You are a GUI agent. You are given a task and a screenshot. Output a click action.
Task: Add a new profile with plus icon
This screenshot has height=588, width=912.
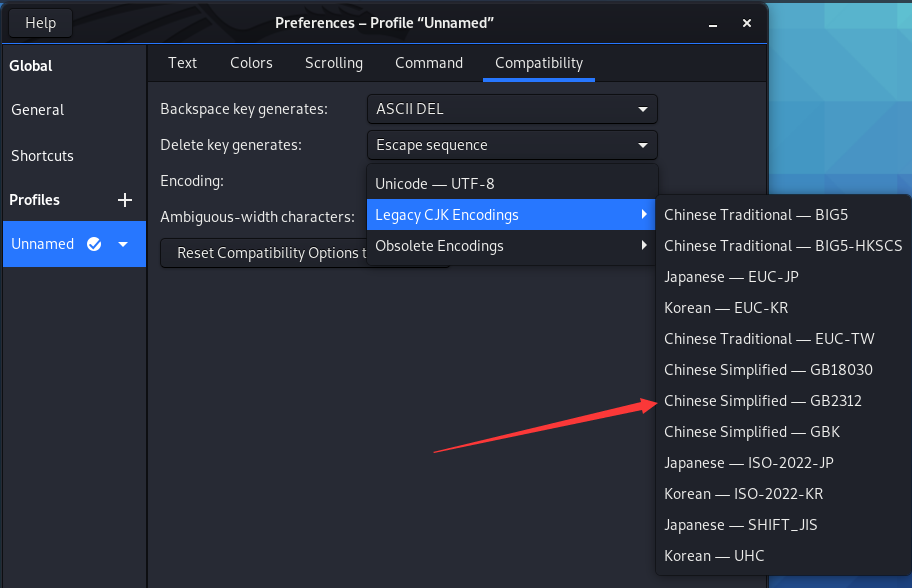[125, 200]
